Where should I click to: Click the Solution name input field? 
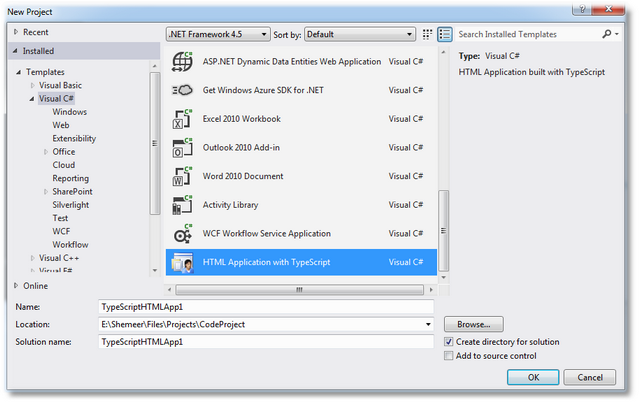click(266, 342)
